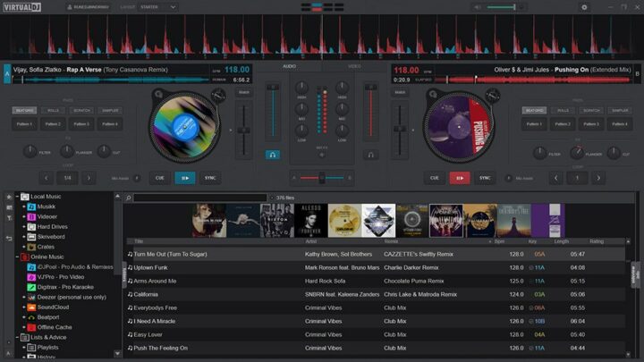Image resolution: width=644 pixels, height=362 pixels.
Task: Click the crossfader slider
Action: pos(322,177)
